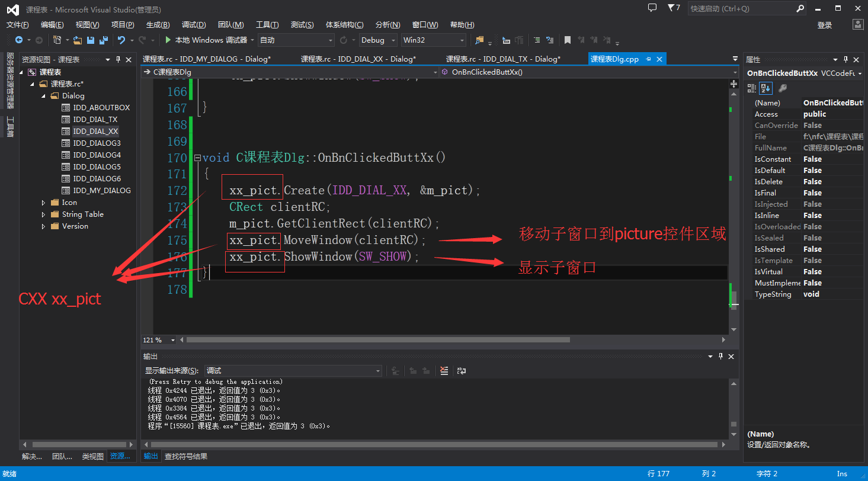The image size is (868, 481).
Task: Save the current file with the disk icon
Action: pos(91,40)
